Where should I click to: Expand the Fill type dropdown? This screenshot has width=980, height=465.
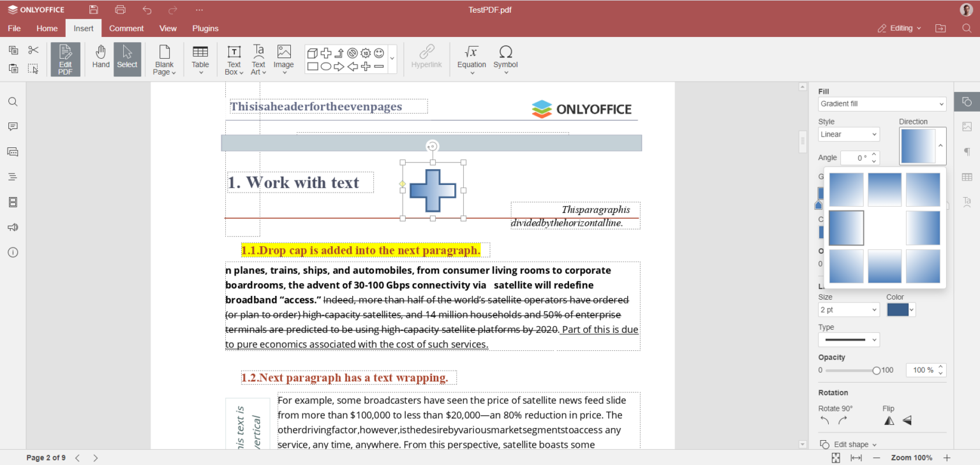point(882,104)
